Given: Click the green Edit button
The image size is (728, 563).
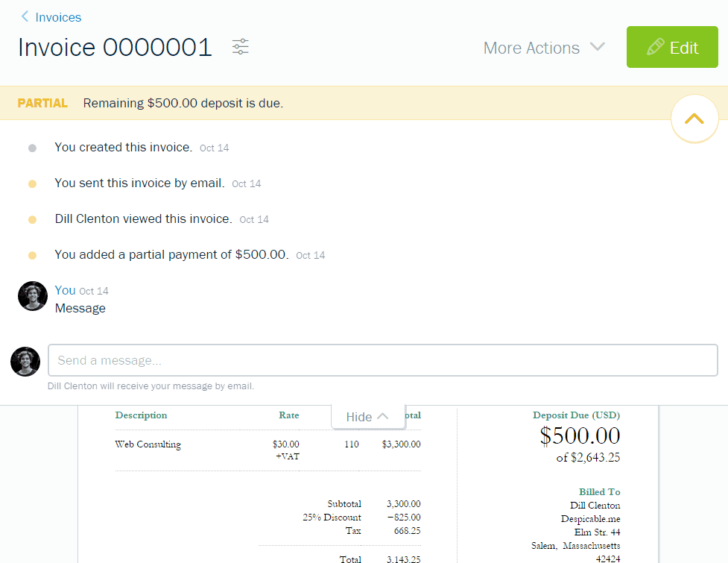Looking at the screenshot, I should (672, 46).
